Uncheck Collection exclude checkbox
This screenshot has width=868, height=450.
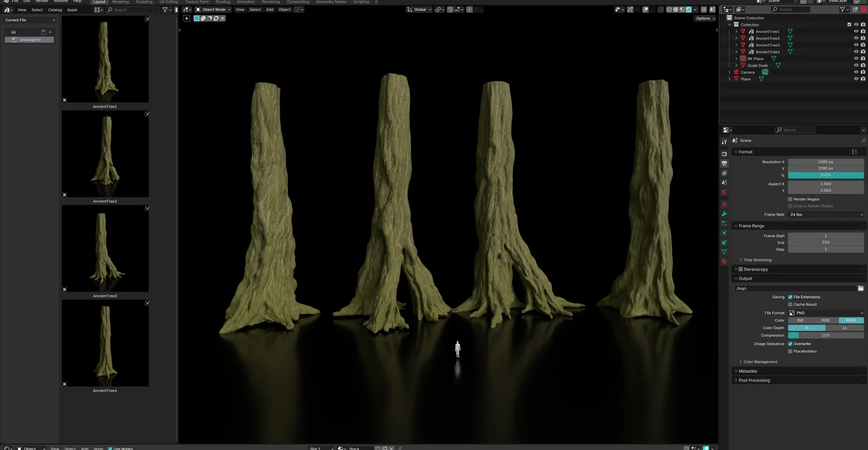(849, 24)
